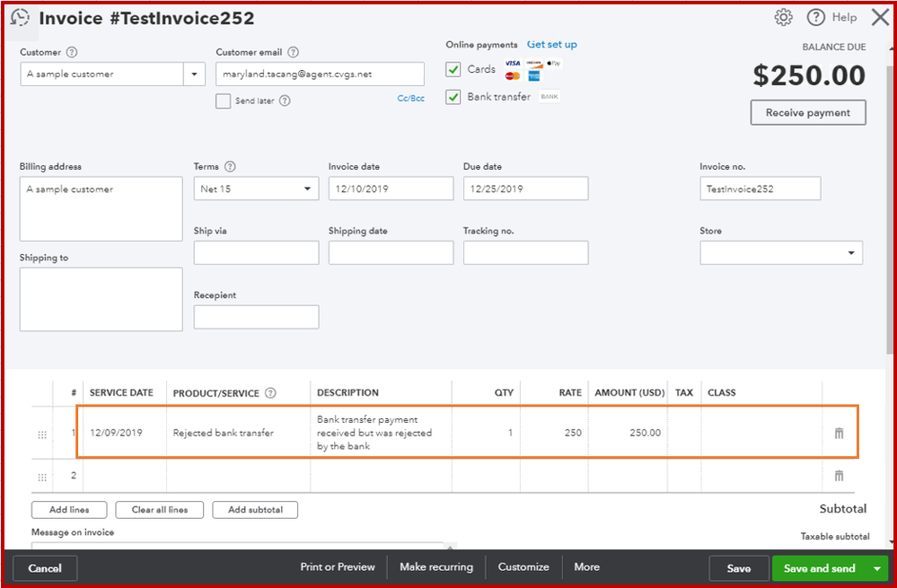The image size is (897, 588).
Task: Click the Add subtotal button
Action: 255,510
